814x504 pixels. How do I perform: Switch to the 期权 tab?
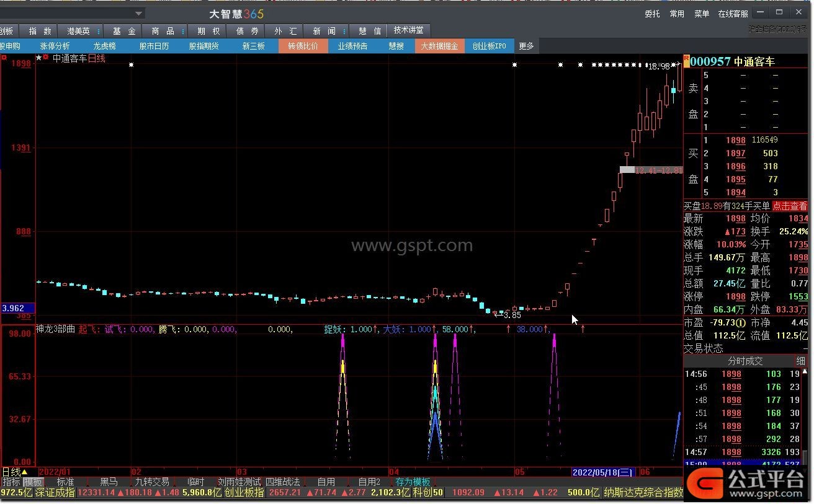click(208, 31)
